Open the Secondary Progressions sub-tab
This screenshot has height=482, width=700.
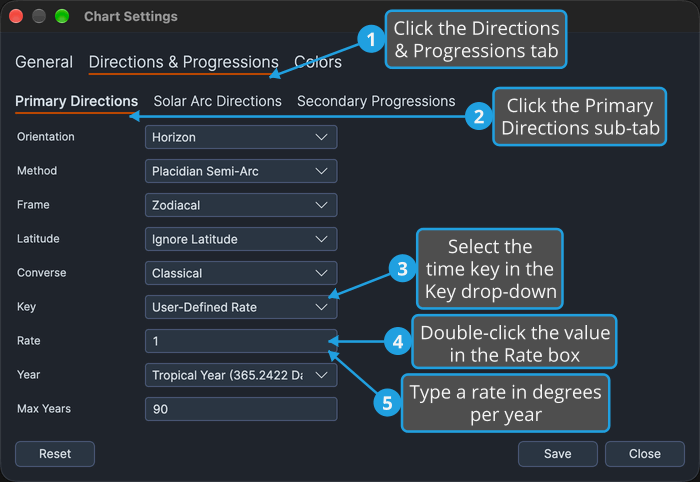[x=376, y=101]
